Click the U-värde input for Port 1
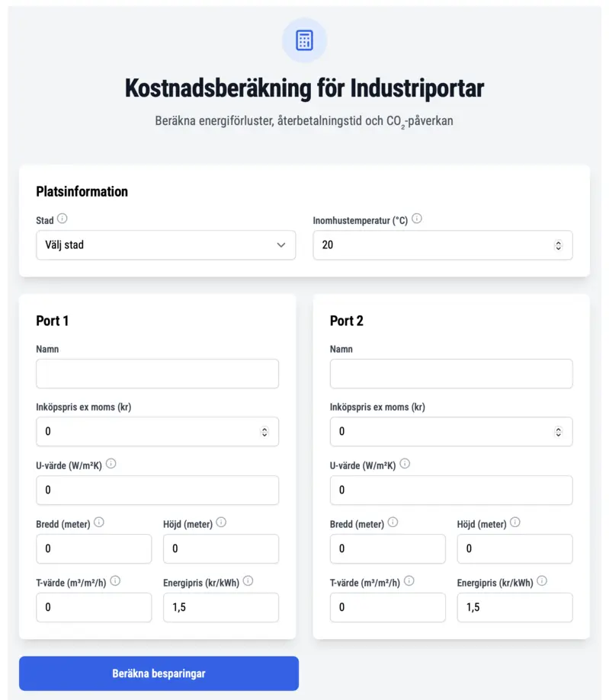 [x=157, y=490]
